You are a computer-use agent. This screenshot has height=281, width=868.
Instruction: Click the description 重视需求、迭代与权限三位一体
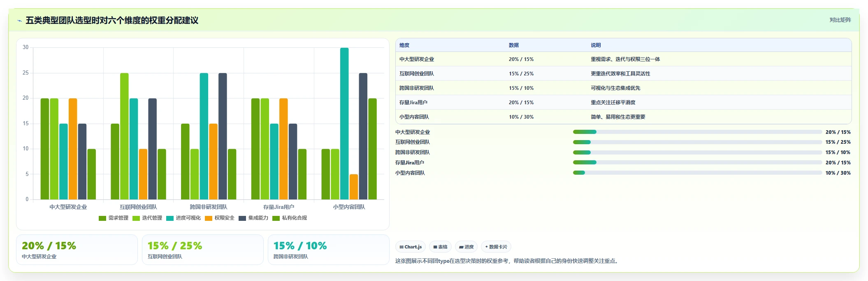click(625, 59)
